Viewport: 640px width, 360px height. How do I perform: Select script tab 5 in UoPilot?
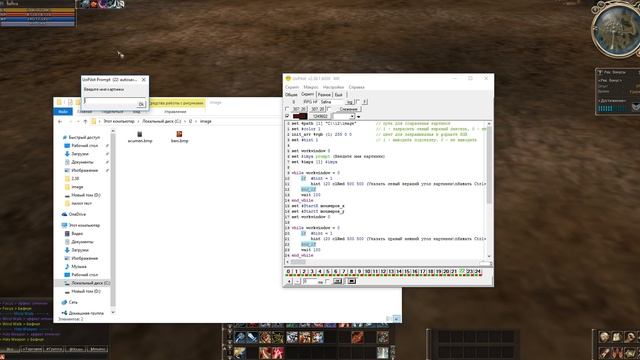[328, 271]
